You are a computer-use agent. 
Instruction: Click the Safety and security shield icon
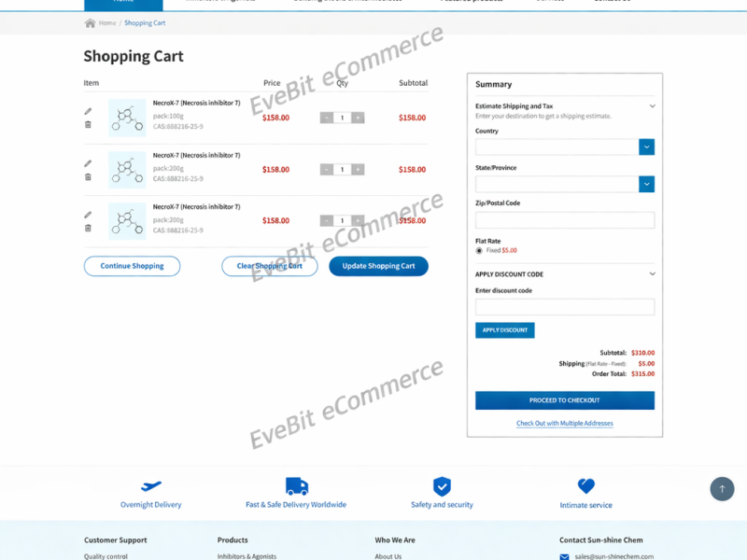pyautogui.click(x=442, y=486)
